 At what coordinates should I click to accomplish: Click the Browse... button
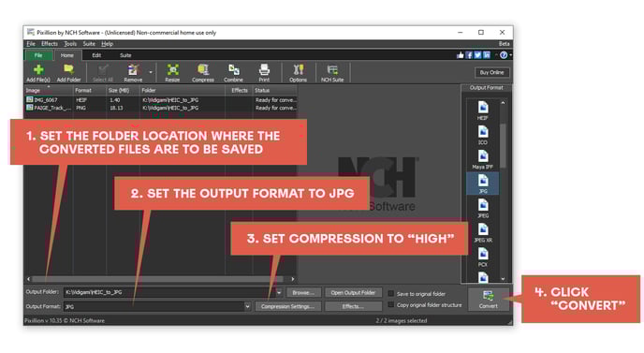(x=303, y=292)
